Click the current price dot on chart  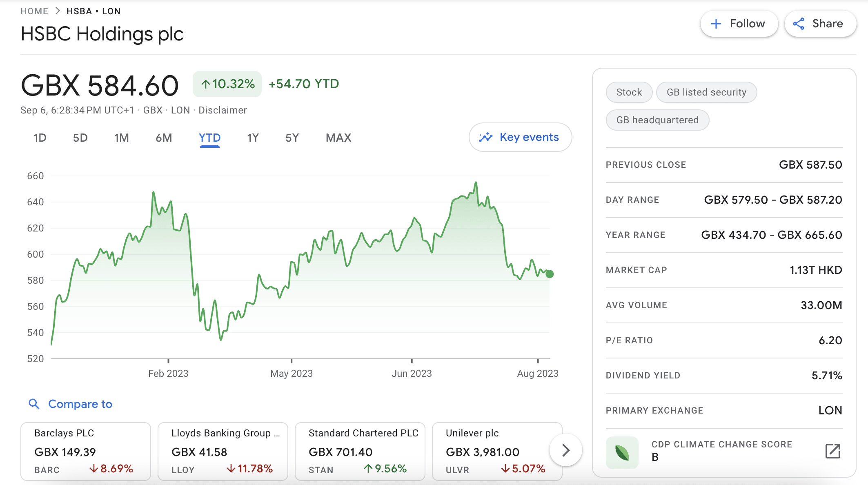tap(550, 274)
